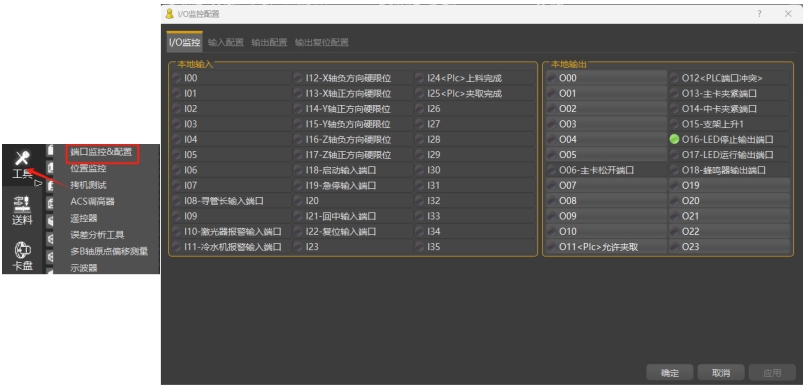Open the 卡盘 chuck icon in sidebar
Image resolution: width=807 pixels, height=389 pixels.
22,256
